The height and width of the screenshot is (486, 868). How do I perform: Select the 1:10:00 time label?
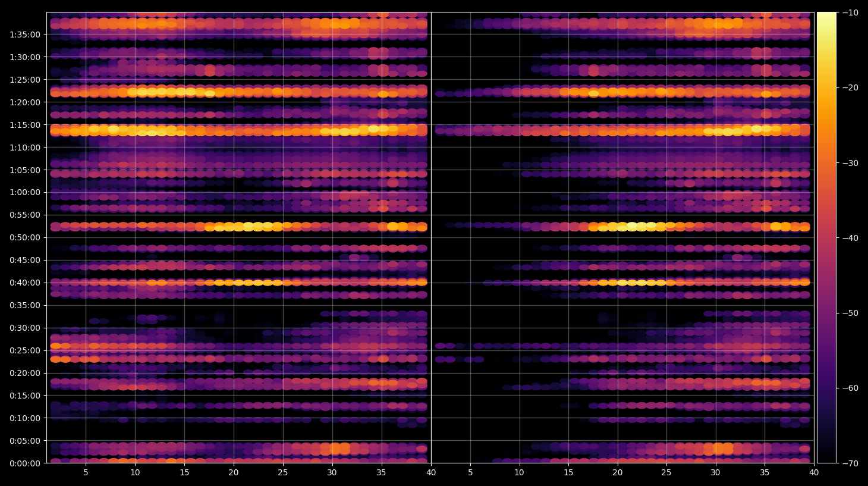[x=25, y=148]
